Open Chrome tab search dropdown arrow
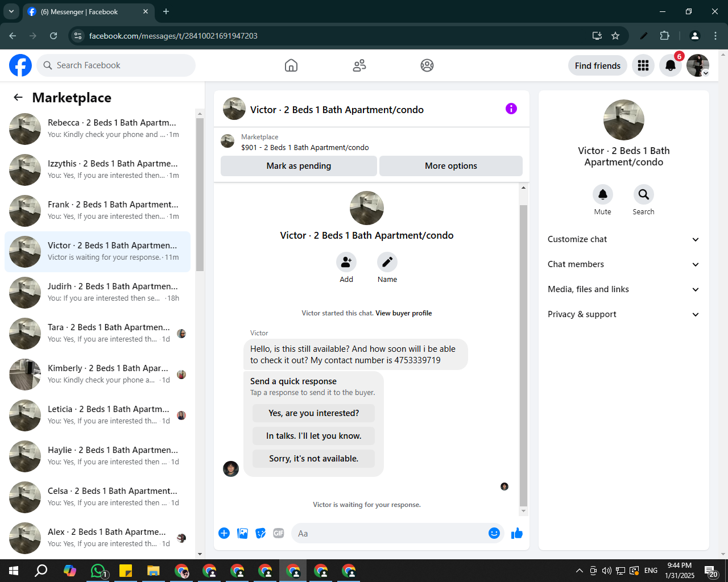This screenshot has height=582, width=728. coord(11,11)
